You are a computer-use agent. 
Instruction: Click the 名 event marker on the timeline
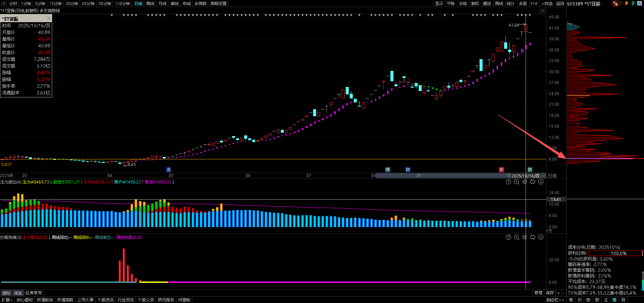pyautogui.click(x=169, y=170)
